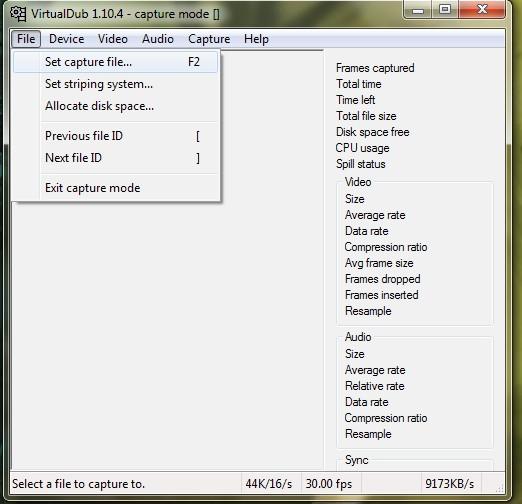Click the 30.00 fps status field
522x504 pixels.
click(331, 484)
